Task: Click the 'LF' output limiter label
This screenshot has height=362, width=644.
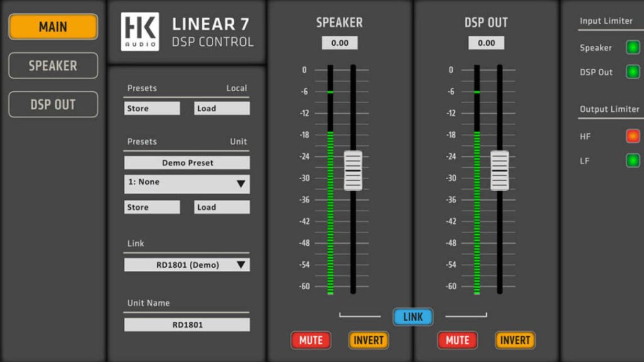Action: [584, 161]
